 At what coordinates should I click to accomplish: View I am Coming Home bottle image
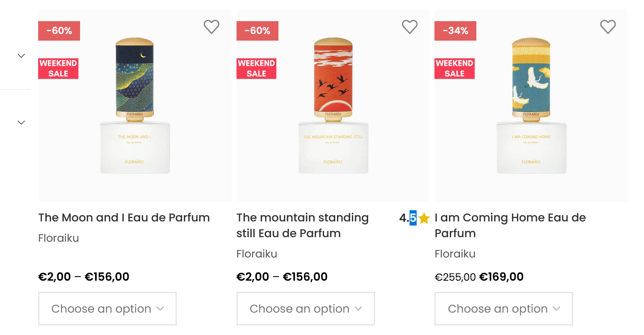pyautogui.click(x=531, y=106)
